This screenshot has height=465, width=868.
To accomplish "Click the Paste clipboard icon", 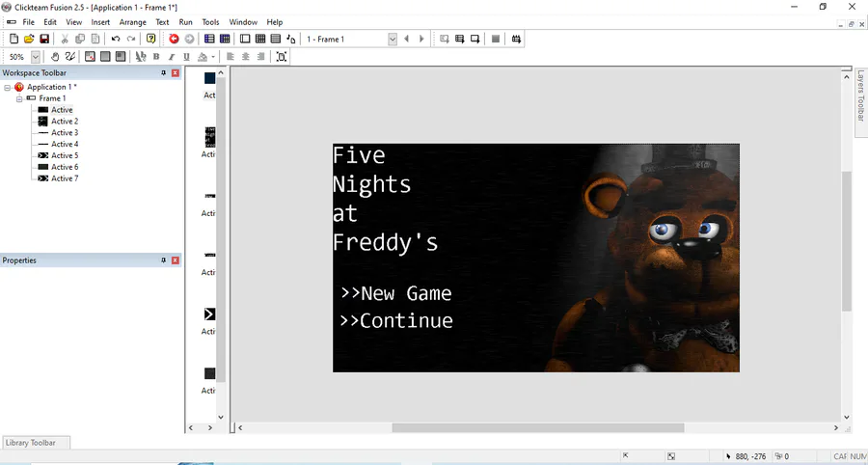I will [x=95, y=39].
